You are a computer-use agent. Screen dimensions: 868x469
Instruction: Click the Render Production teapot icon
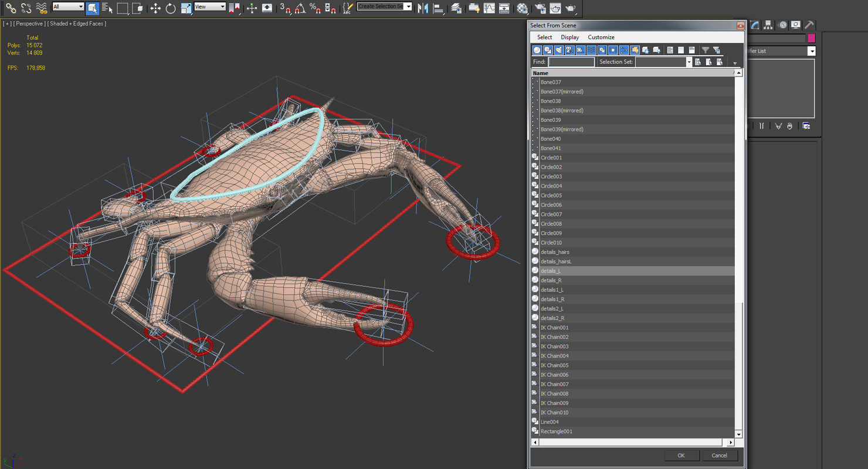point(571,8)
